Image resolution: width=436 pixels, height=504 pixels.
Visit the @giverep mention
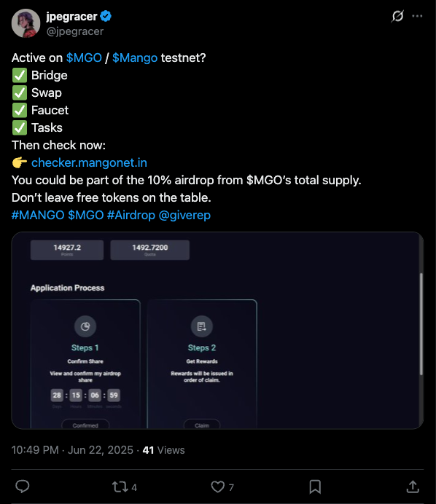[184, 215]
